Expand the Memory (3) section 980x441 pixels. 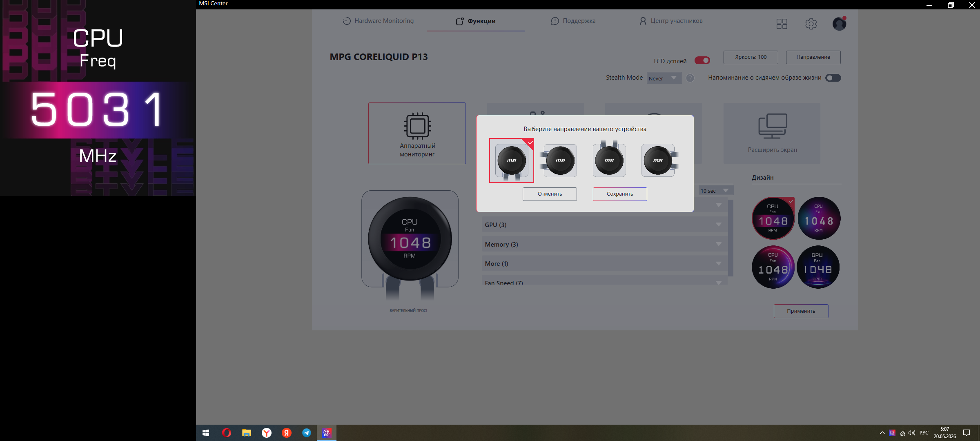[x=604, y=244]
